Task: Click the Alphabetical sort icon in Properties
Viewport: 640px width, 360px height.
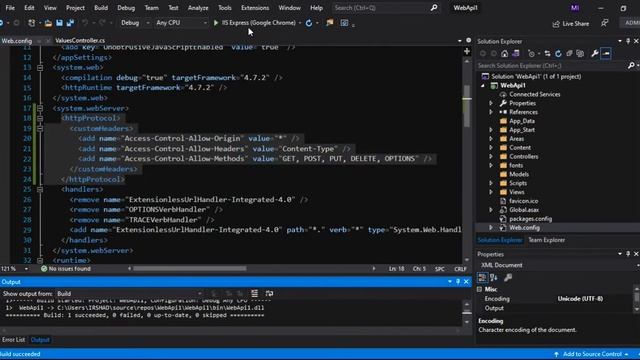Action: [494, 278]
